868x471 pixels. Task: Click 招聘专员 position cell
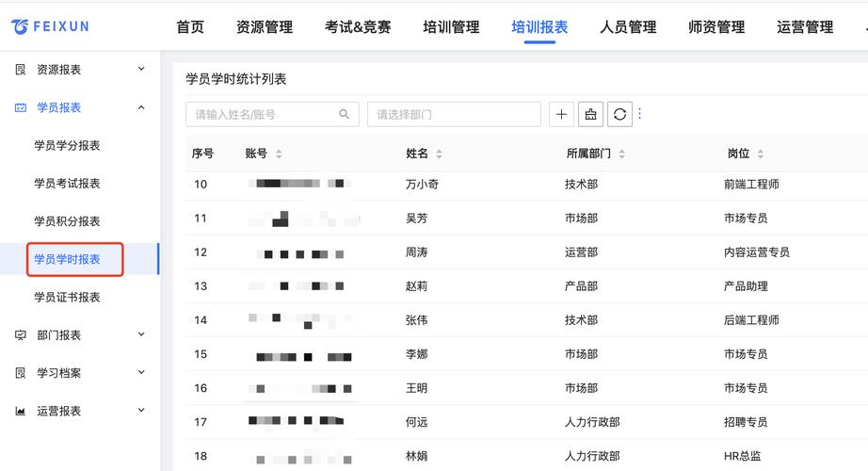(x=746, y=422)
